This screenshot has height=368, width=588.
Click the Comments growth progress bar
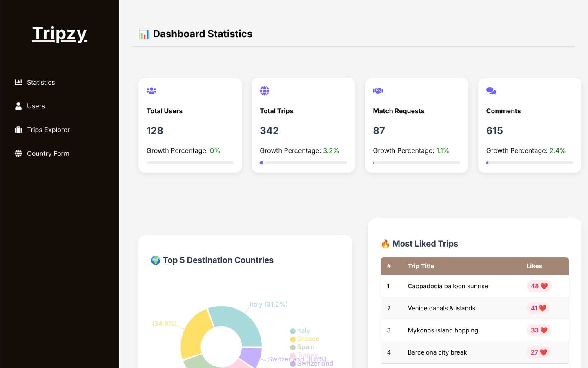530,163
